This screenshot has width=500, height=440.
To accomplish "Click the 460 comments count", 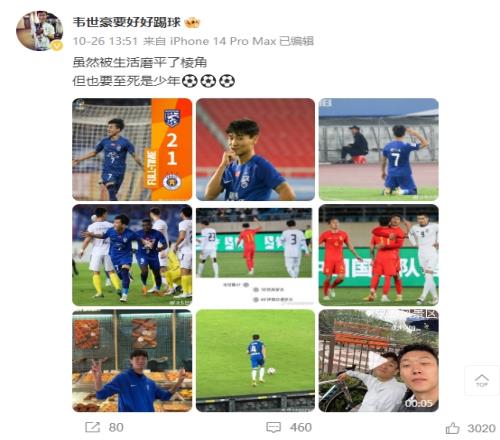I will (x=301, y=427).
